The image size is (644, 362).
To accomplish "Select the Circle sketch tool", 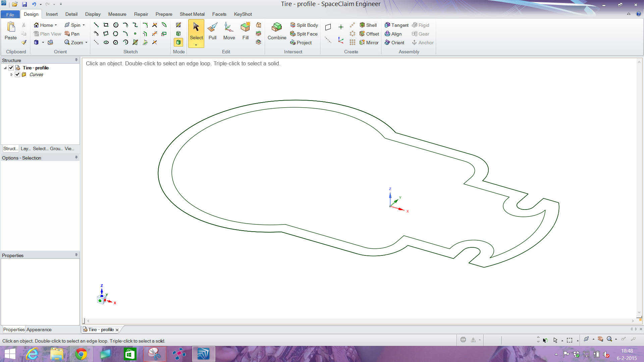I will click(x=116, y=25).
